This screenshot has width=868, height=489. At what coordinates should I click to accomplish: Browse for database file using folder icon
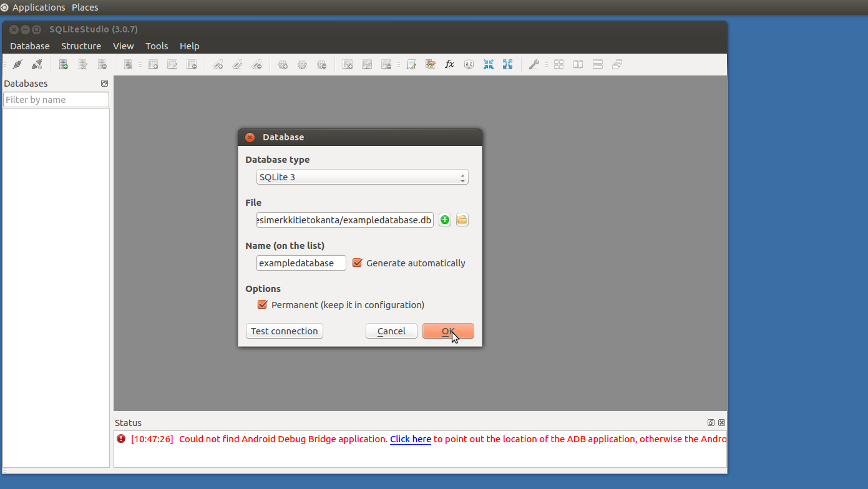tap(462, 220)
